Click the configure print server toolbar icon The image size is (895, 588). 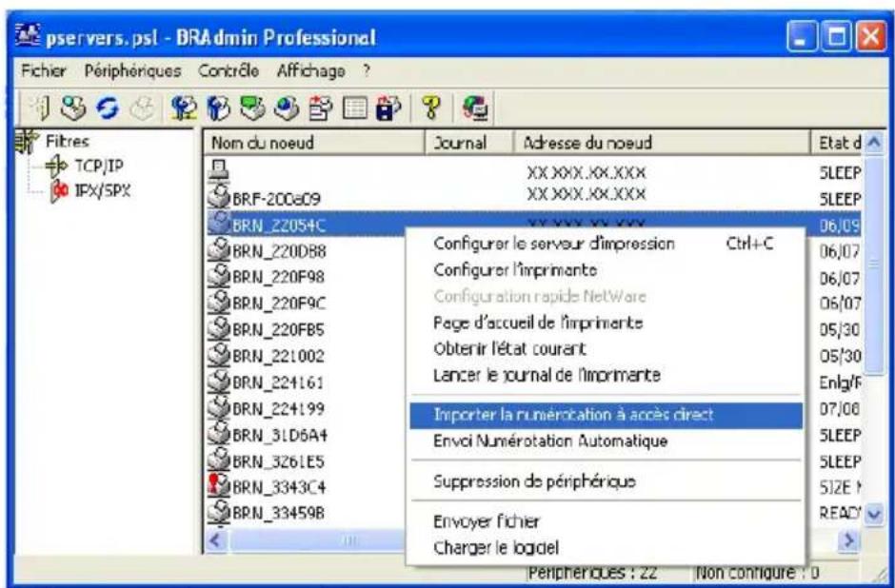(185, 108)
